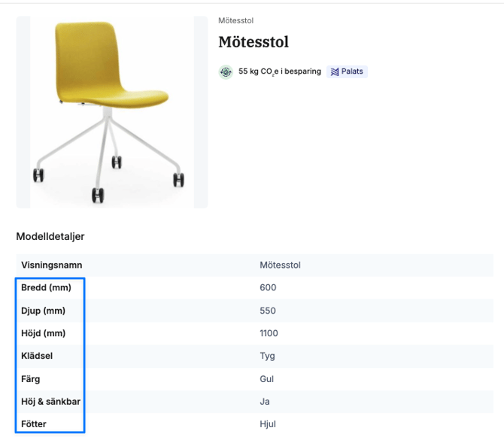Select the Höjd (mm) label
Image resolution: width=504 pixels, height=437 pixels.
pyautogui.click(x=44, y=333)
